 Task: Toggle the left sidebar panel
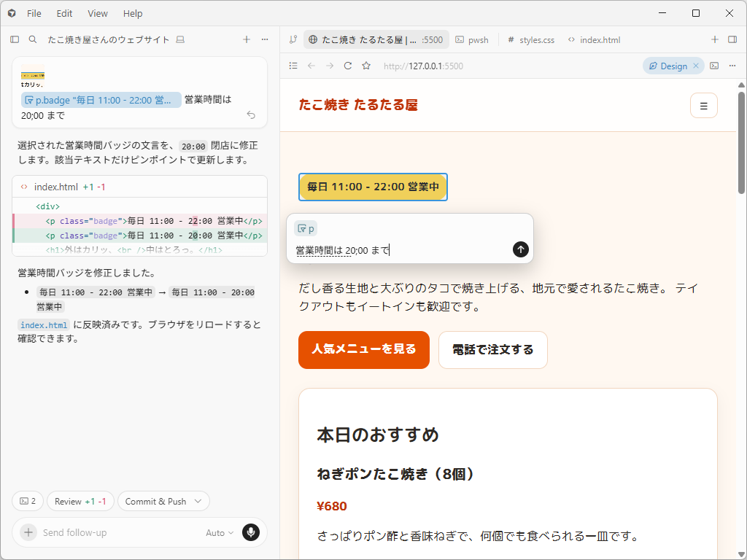[15, 39]
